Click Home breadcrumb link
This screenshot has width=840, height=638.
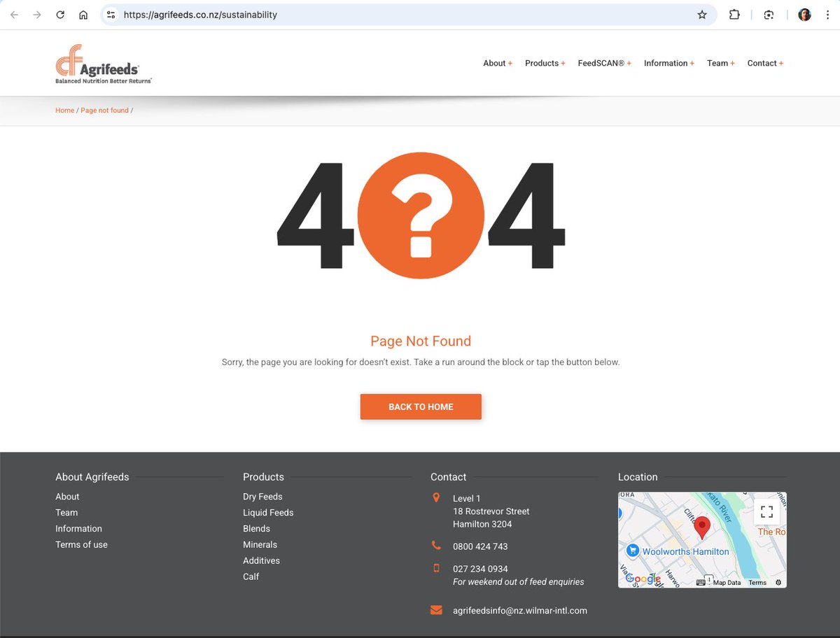point(64,111)
